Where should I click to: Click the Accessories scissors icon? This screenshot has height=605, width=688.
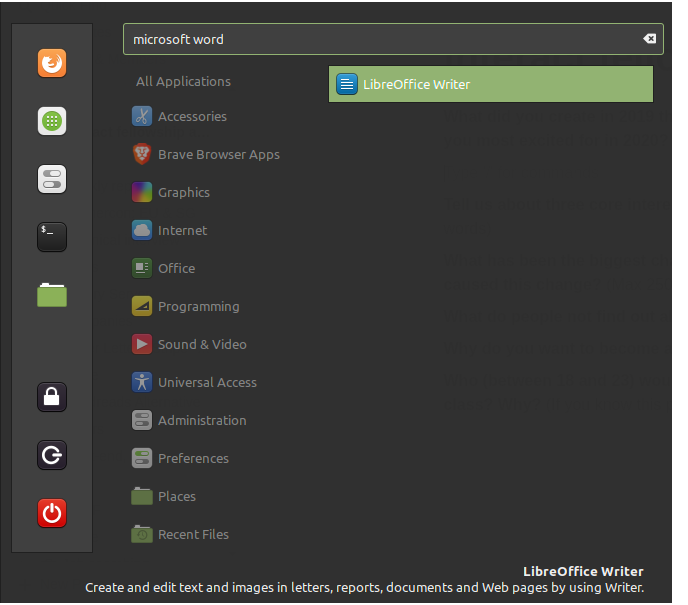[x=142, y=116]
